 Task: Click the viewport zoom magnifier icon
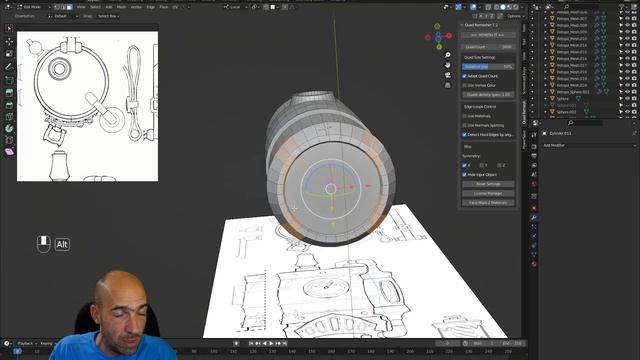tap(448, 55)
